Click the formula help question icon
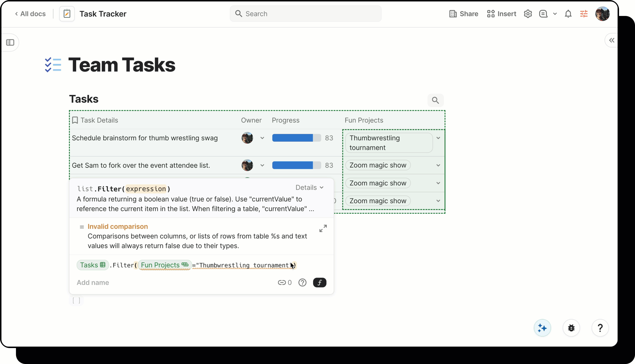The width and height of the screenshot is (635, 364). click(302, 283)
